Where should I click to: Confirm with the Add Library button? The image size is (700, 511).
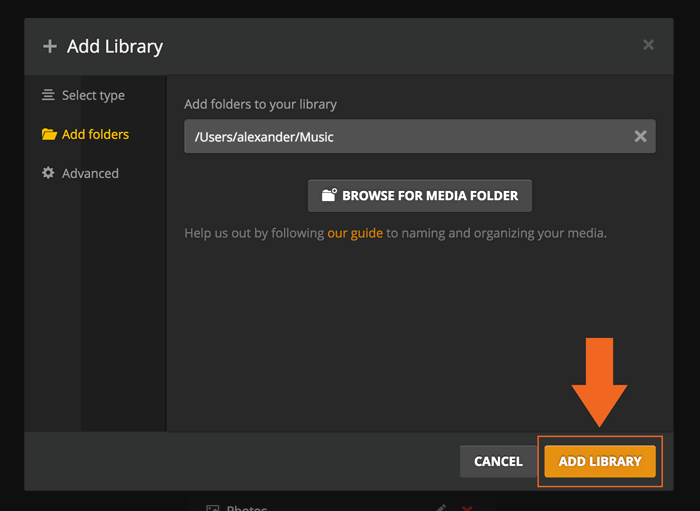tap(600, 461)
